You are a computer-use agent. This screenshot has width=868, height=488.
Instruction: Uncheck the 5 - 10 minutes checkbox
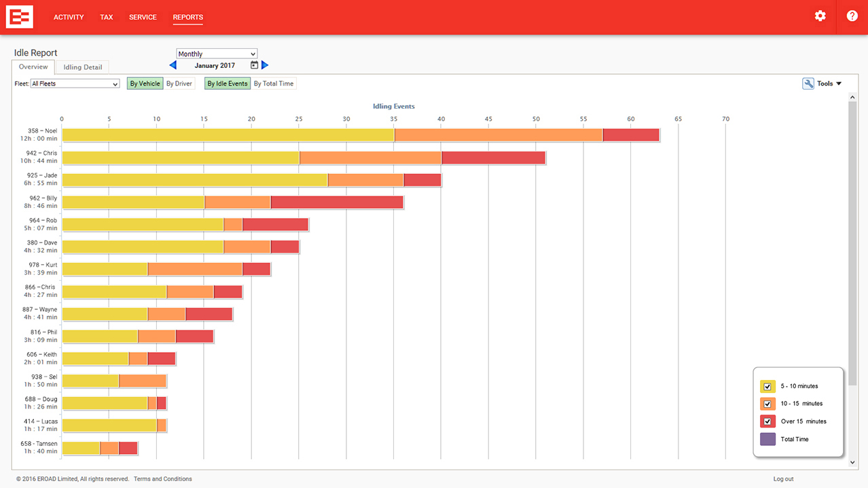coord(767,387)
